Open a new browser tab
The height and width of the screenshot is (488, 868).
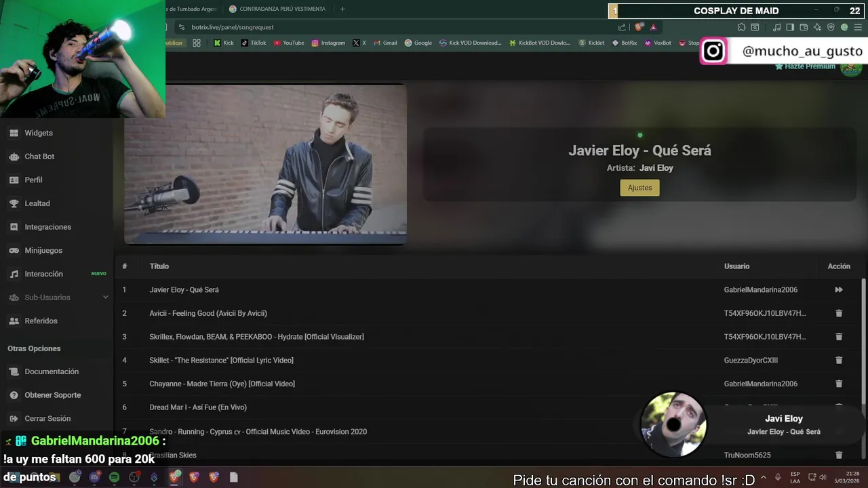[x=342, y=9]
